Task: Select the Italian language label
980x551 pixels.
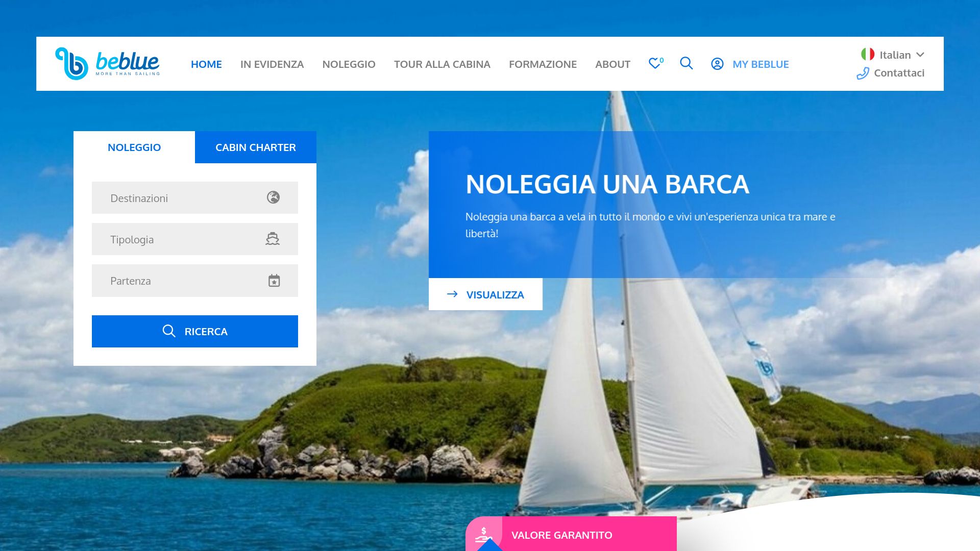Action: [895, 55]
